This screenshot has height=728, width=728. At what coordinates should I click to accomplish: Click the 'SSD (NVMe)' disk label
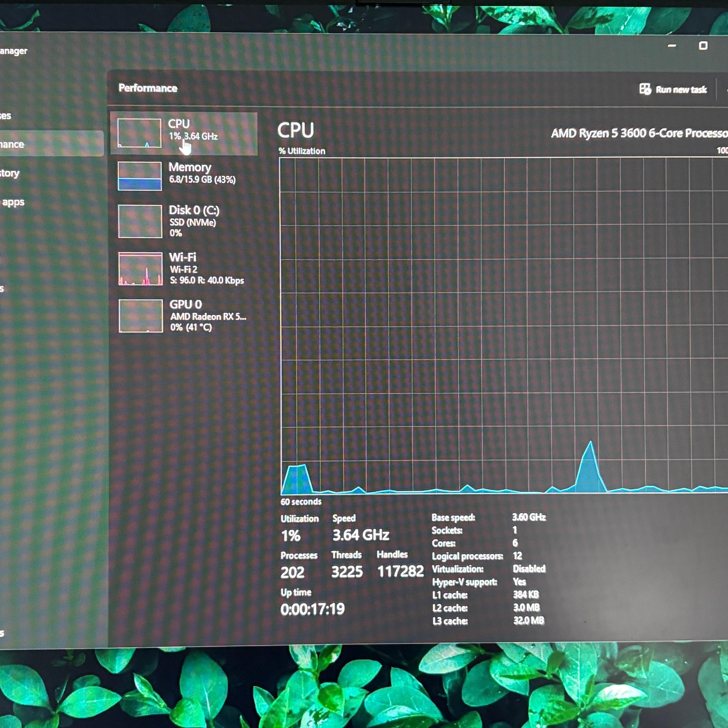(x=193, y=222)
